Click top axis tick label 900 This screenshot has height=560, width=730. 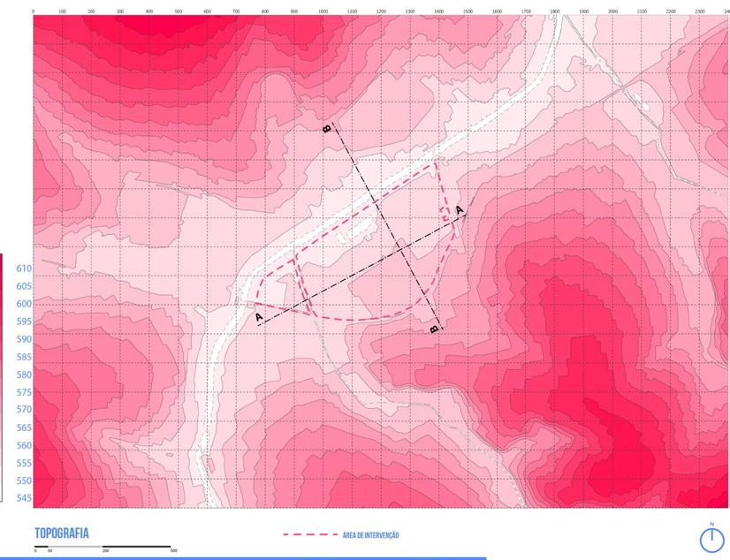293,11
